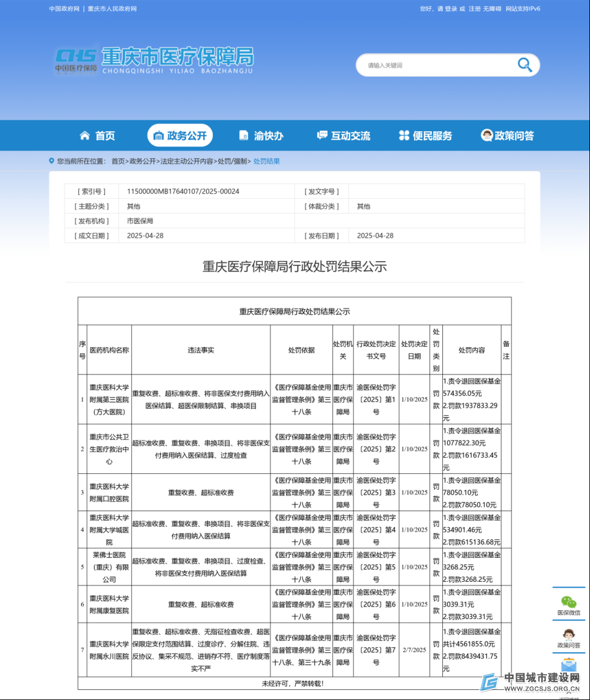Open the 无障碍 accessibility link
Screen dimensions: 590x700
pos(492,9)
